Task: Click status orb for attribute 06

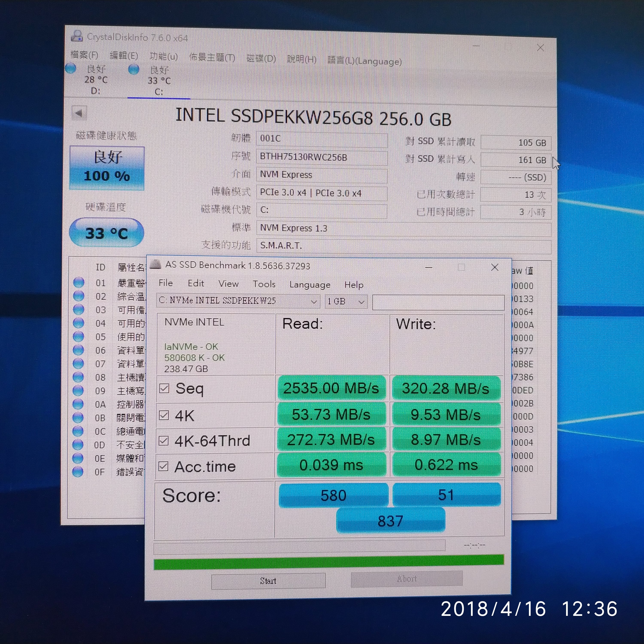Action: click(78, 350)
